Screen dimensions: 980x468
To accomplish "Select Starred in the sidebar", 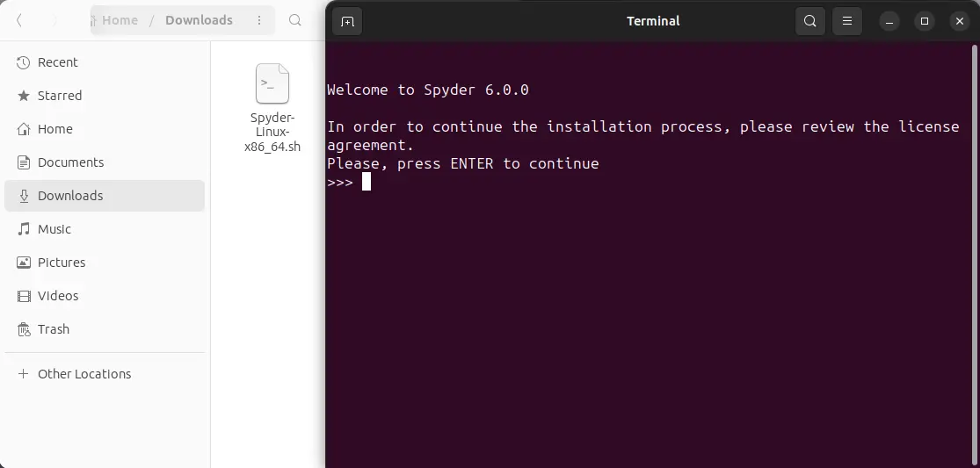I will tap(59, 96).
